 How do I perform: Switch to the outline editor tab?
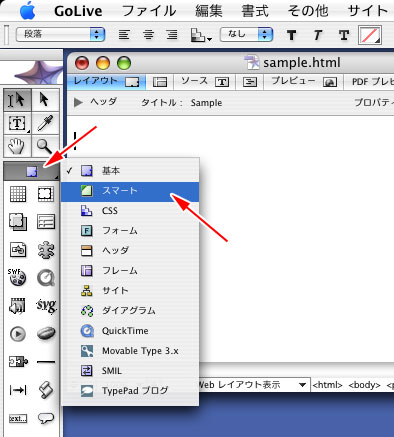[x=250, y=82]
